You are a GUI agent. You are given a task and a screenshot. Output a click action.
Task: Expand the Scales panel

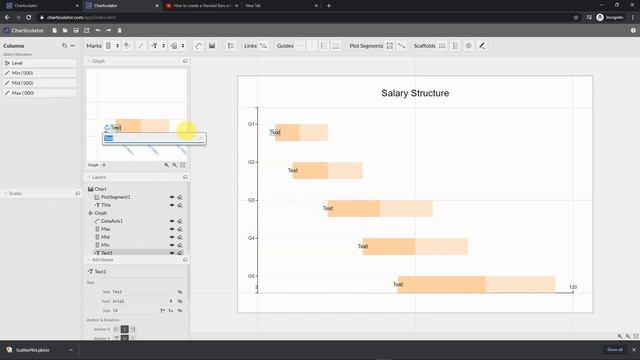pos(5,193)
